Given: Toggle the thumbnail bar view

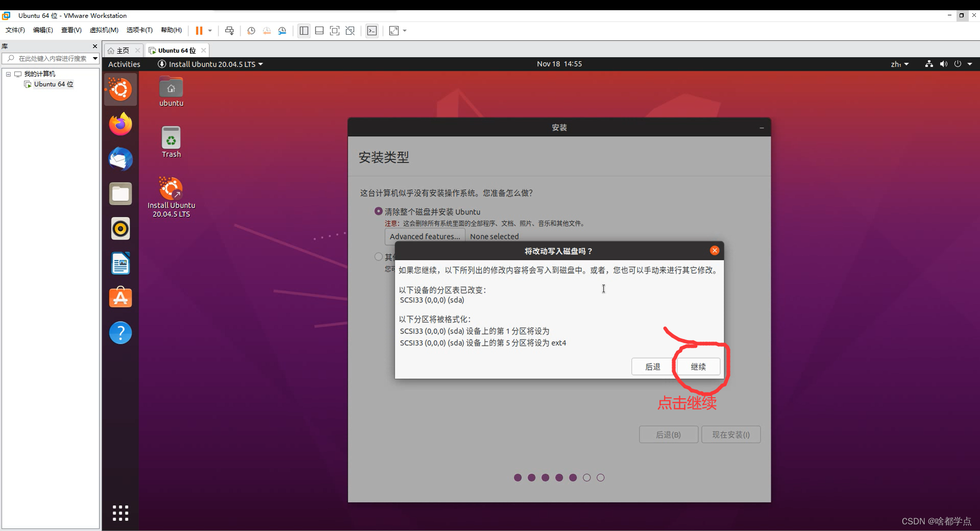Looking at the screenshot, I should pyautogui.click(x=320, y=31).
